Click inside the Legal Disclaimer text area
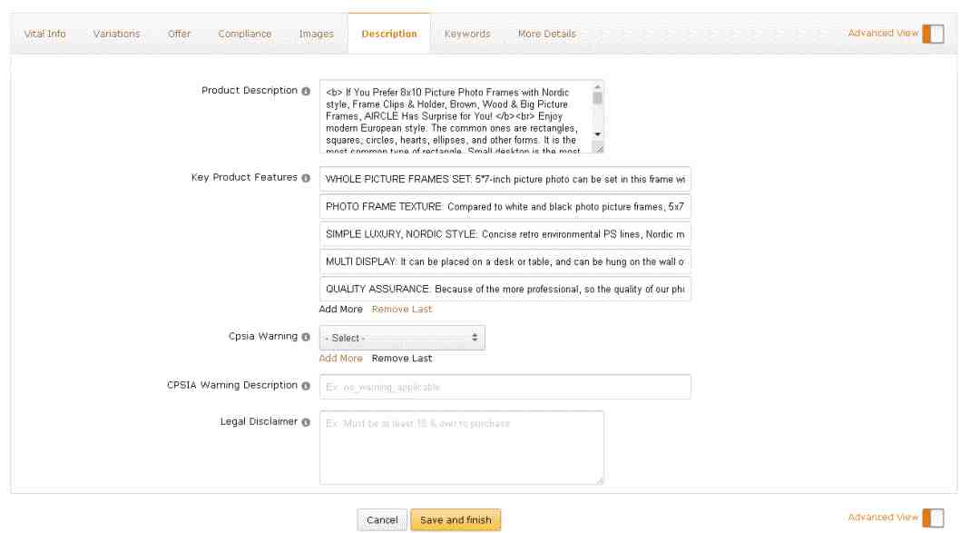The width and height of the screenshot is (980, 533). pos(461,448)
